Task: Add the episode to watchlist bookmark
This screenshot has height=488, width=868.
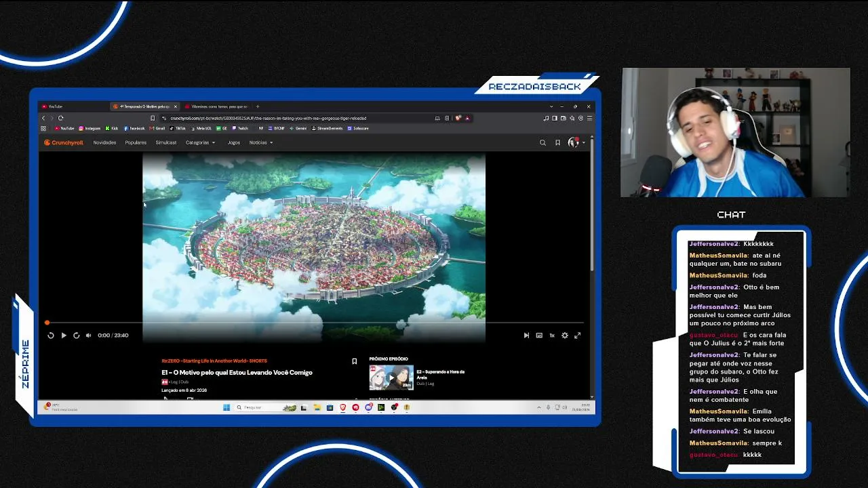Action: click(x=354, y=361)
